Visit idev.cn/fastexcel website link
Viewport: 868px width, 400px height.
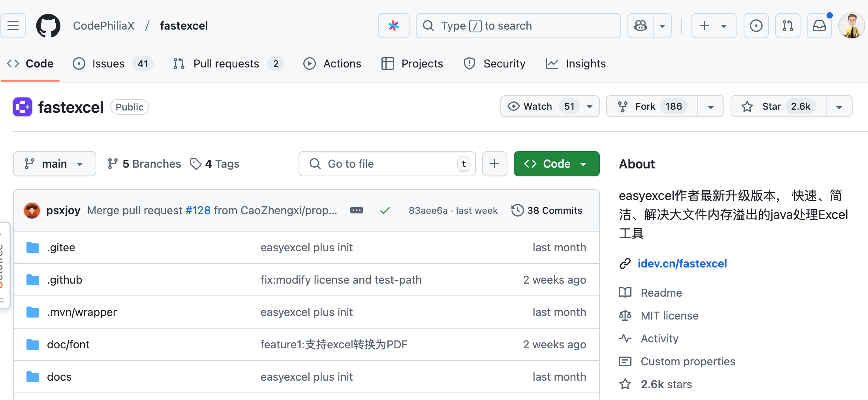(682, 264)
